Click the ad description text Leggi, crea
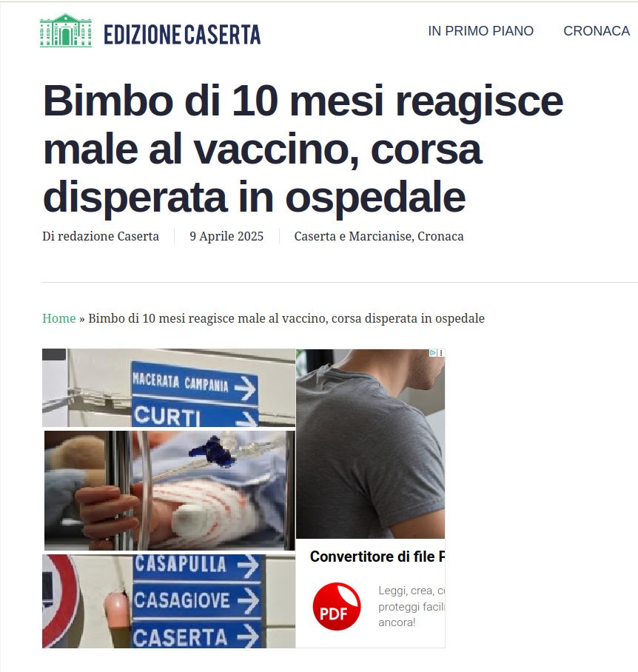Image resolution: width=638 pixels, height=672 pixels. (x=412, y=606)
